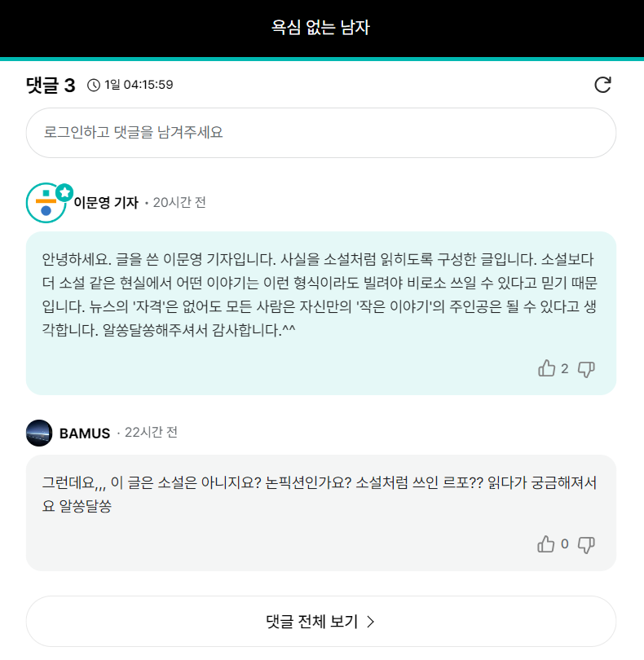Open BAMUS's profile picture

(39, 433)
